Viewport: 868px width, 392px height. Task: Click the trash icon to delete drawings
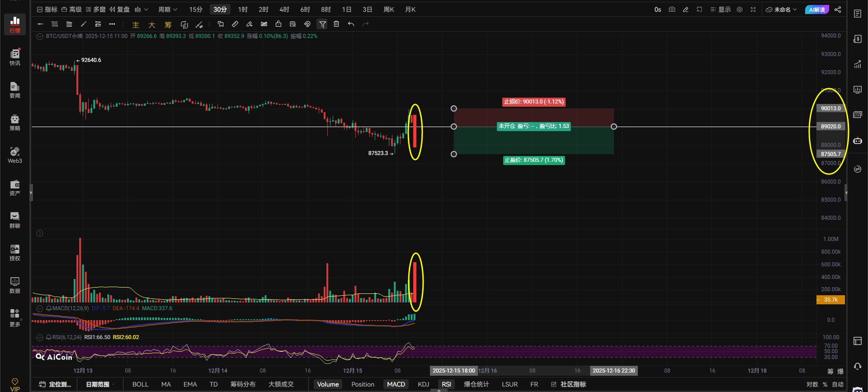tap(336, 24)
